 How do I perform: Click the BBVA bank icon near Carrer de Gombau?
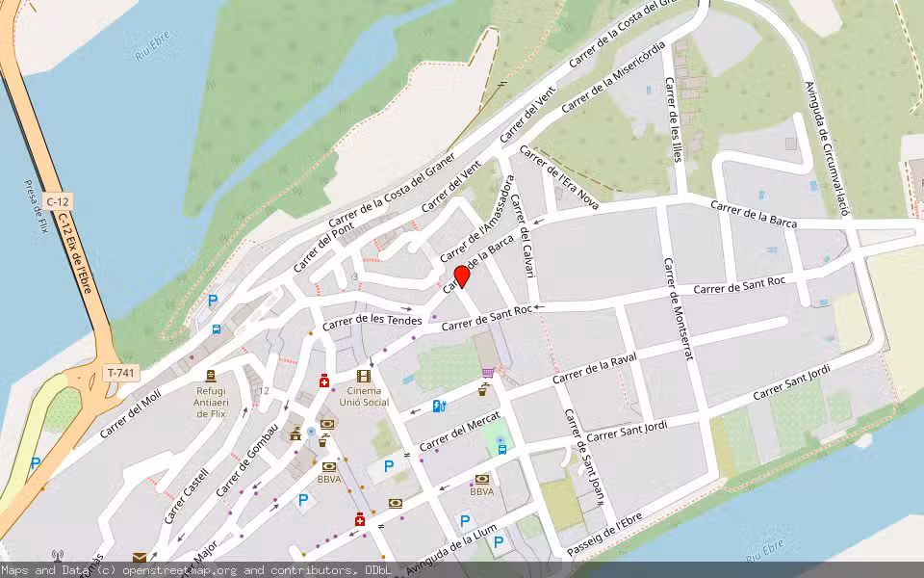coord(327,467)
